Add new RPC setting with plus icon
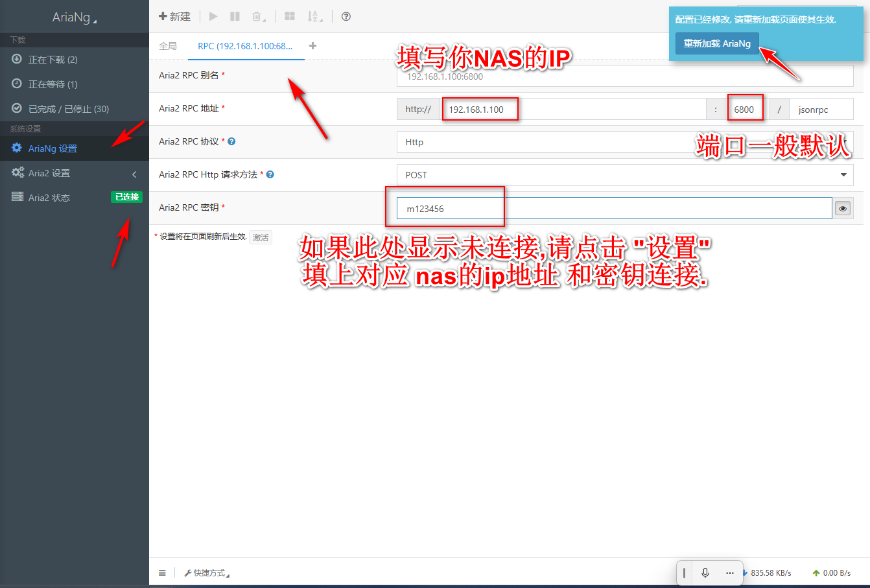The height and width of the screenshot is (588, 870). pyautogui.click(x=313, y=46)
